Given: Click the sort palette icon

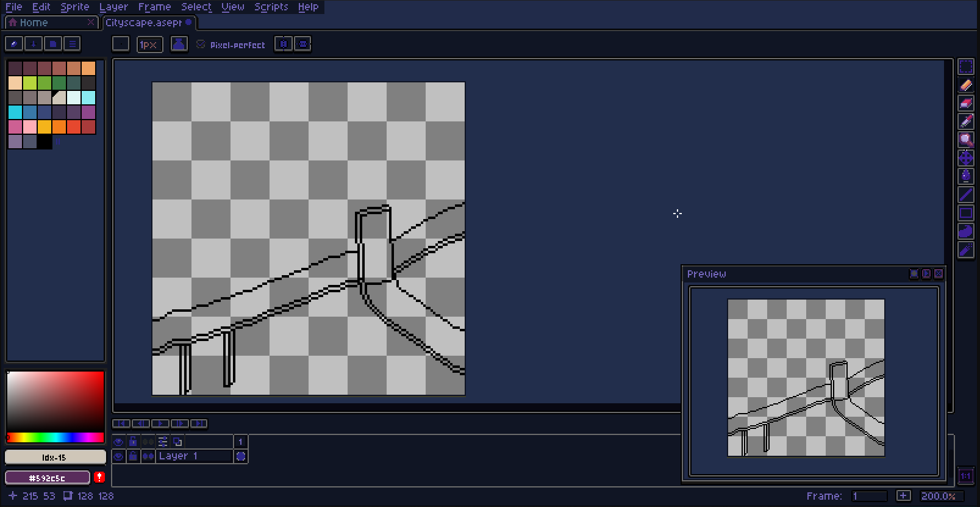Looking at the screenshot, I should tap(34, 44).
